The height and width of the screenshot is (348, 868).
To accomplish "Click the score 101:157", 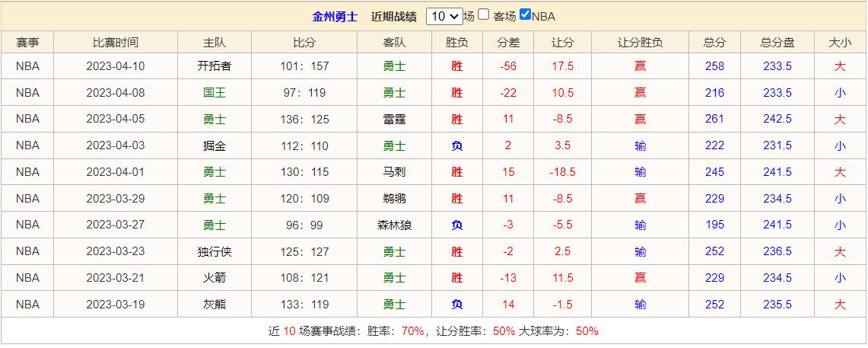I will click(x=305, y=66).
